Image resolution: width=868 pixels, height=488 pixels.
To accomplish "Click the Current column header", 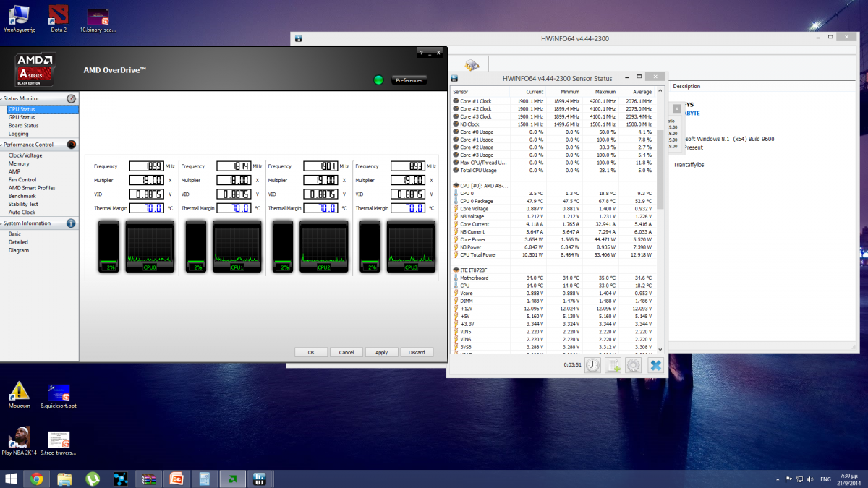I will 527,92.
